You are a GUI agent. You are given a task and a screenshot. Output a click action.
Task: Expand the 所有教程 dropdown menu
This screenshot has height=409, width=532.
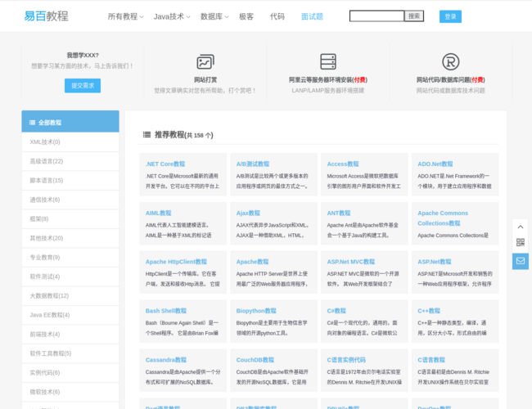click(125, 16)
